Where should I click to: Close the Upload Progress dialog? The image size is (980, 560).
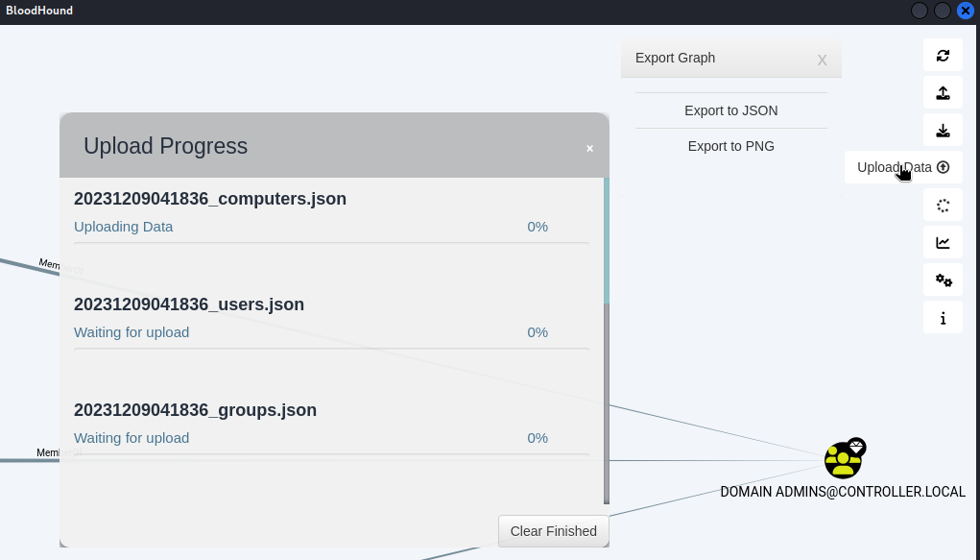click(x=589, y=148)
